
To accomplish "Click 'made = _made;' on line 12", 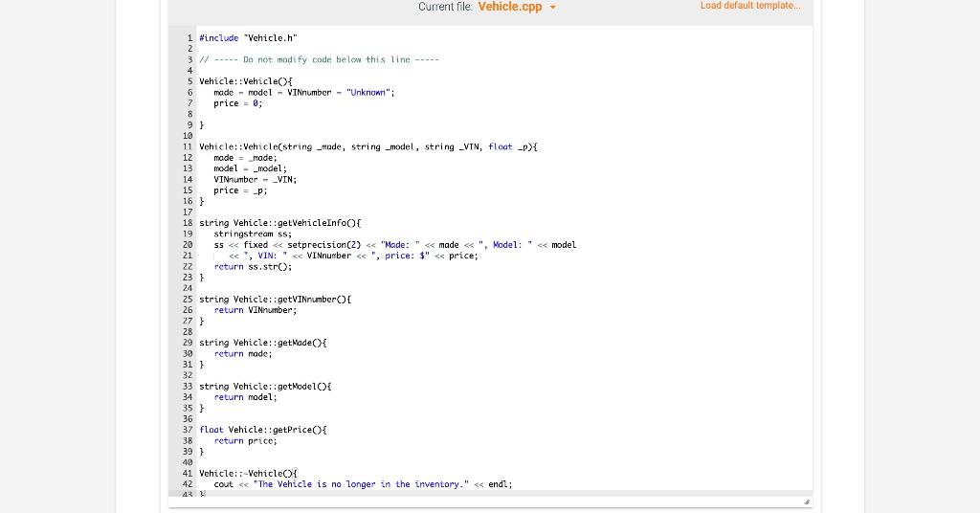I will tap(245, 158).
